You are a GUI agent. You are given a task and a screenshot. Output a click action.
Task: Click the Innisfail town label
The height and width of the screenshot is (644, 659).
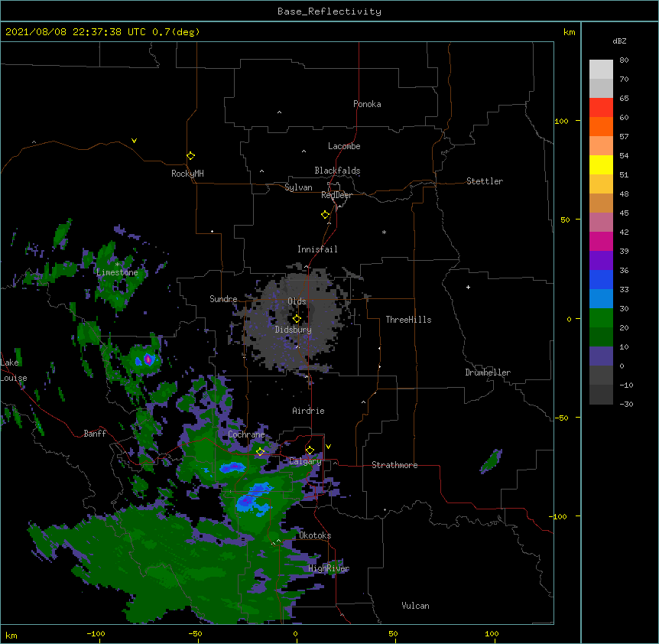317,249
